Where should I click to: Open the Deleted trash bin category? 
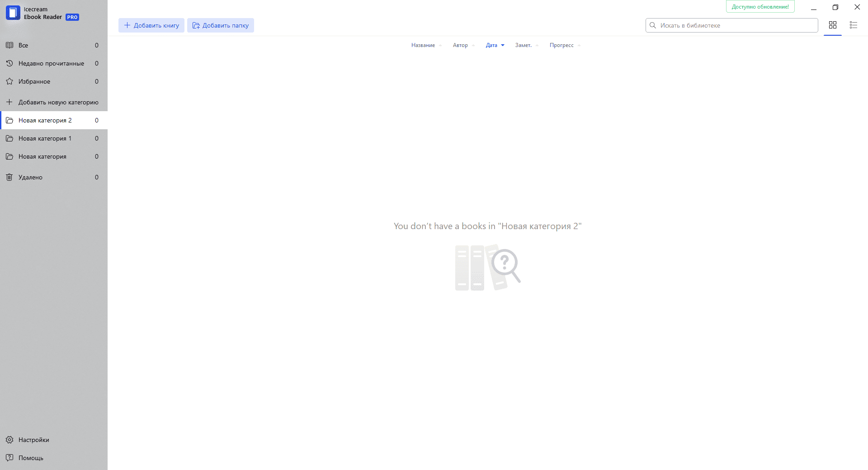[9, 177]
